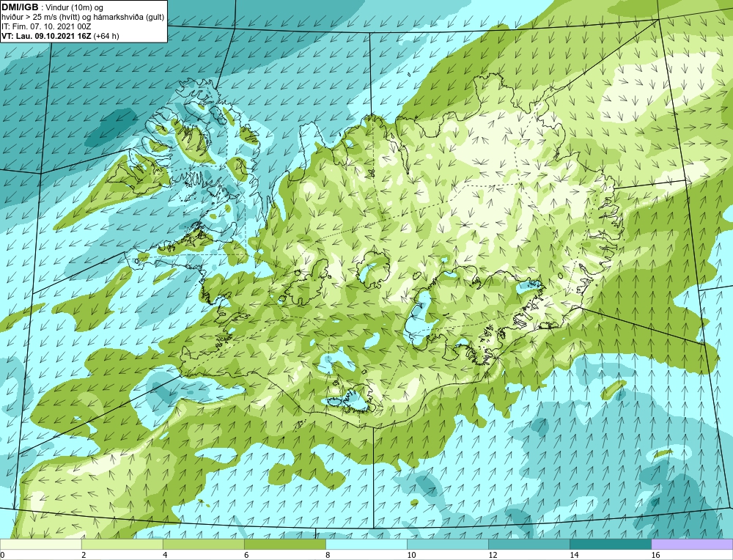The width and height of the screenshot is (733, 560).
Task: Click the 'hviður > 25 m/s' description line
Action: pyautogui.click(x=83, y=18)
